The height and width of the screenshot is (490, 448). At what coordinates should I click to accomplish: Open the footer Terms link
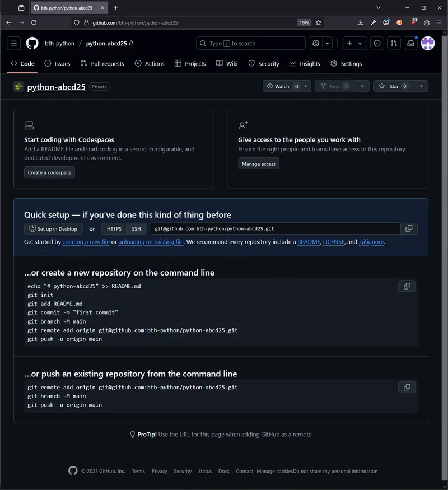tap(138, 472)
